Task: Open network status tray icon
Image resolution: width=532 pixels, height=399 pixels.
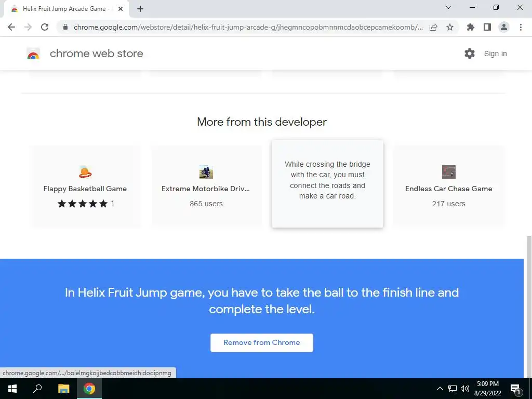Action: 453,389
